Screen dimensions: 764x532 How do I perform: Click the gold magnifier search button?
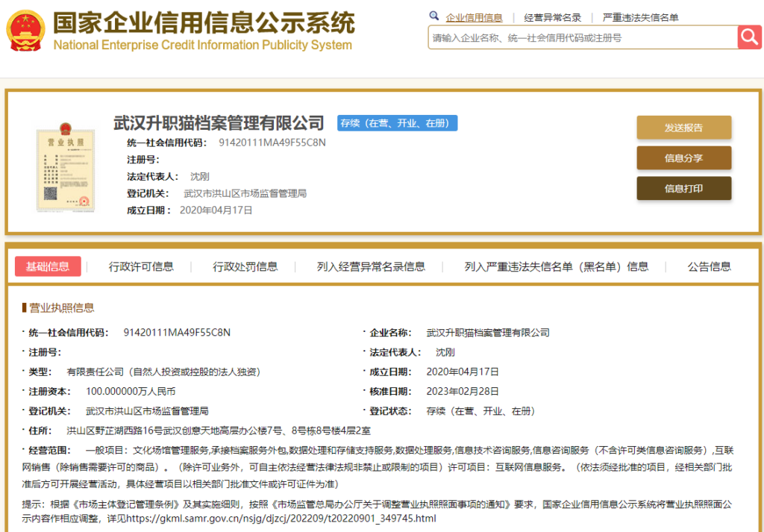point(750,37)
